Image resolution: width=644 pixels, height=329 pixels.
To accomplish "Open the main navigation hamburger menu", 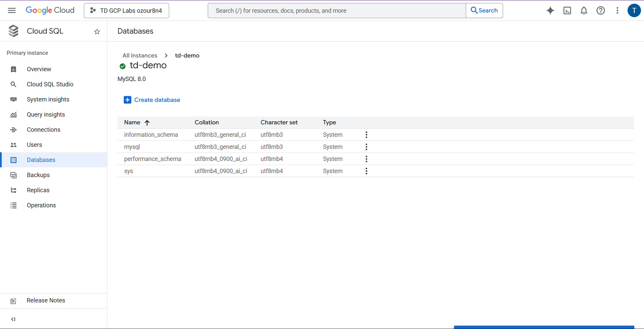I will [x=12, y=10].
